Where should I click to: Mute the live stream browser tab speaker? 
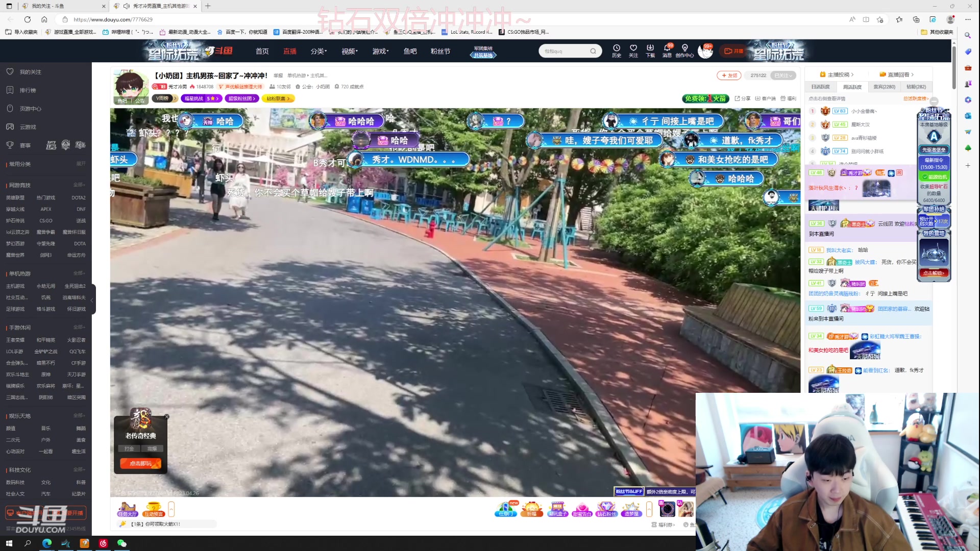[126, 6]
